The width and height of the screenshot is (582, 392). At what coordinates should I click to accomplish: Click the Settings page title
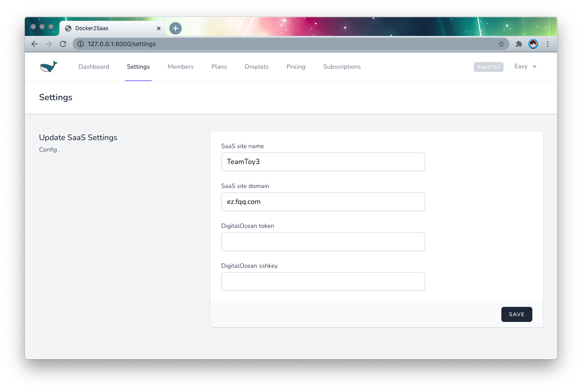coord(55,98)
